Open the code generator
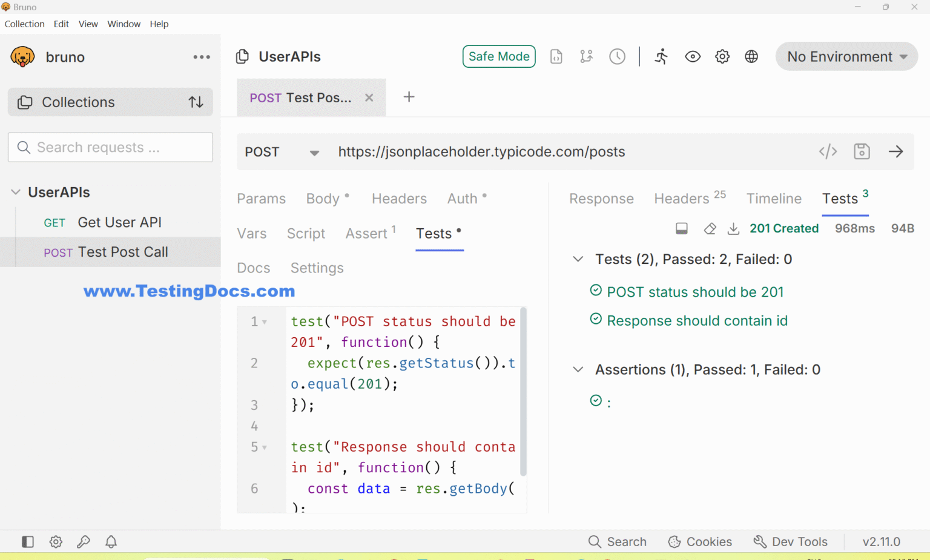Screen dimensions: 930x560 coord(828,151)
